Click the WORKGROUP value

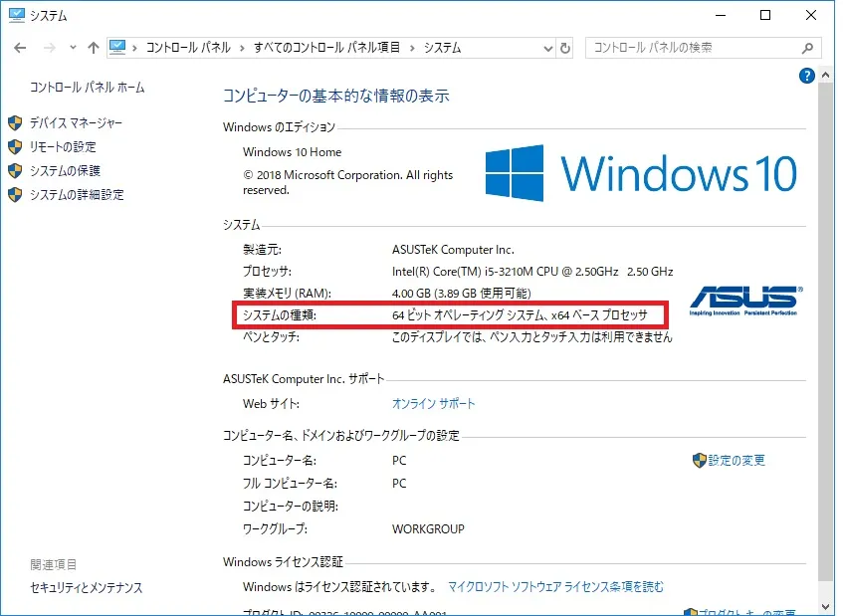(428, 528)
